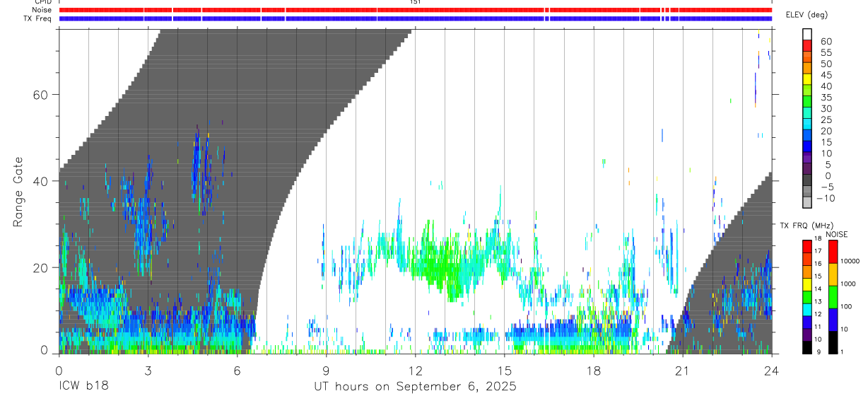Click the '3' tick label on the UT hours axis
Screen dimensions: 868x401
coord(148,369)
